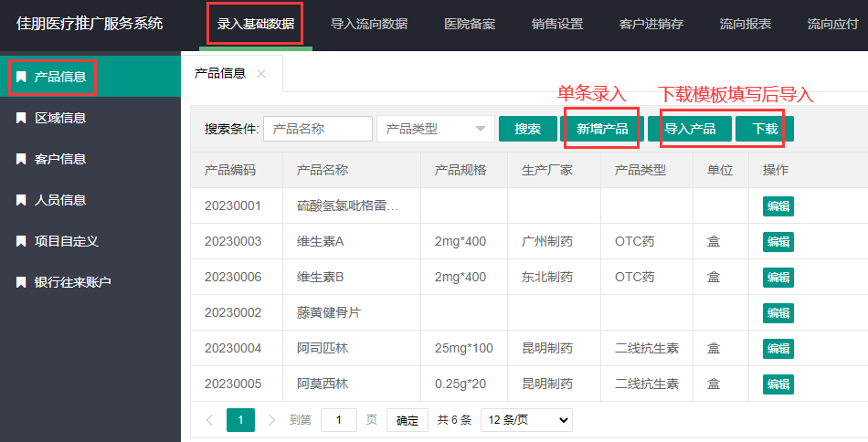Click bookmark icon beside 项目自定义
This screenshot has height=442, width=868.
21,241
